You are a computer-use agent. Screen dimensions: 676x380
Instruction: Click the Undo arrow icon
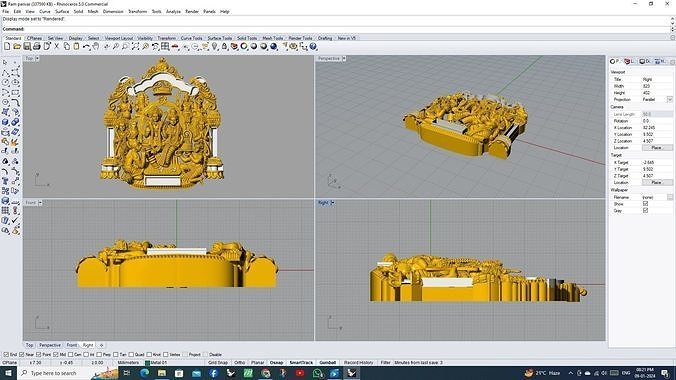coord(86,46)
